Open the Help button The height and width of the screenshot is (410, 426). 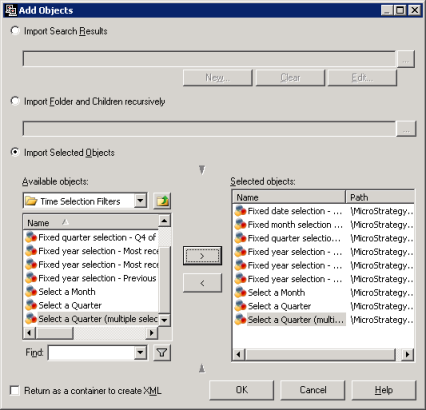point(384,390)
